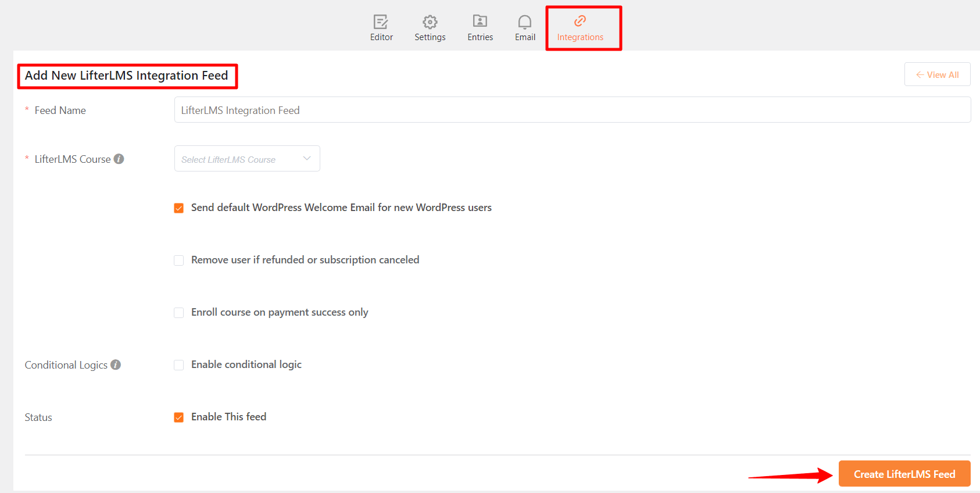Click the Add New LifterLMS Integration Feed heading
The width and height of the screenshot is (980, 493).
(x=127, y=76)
